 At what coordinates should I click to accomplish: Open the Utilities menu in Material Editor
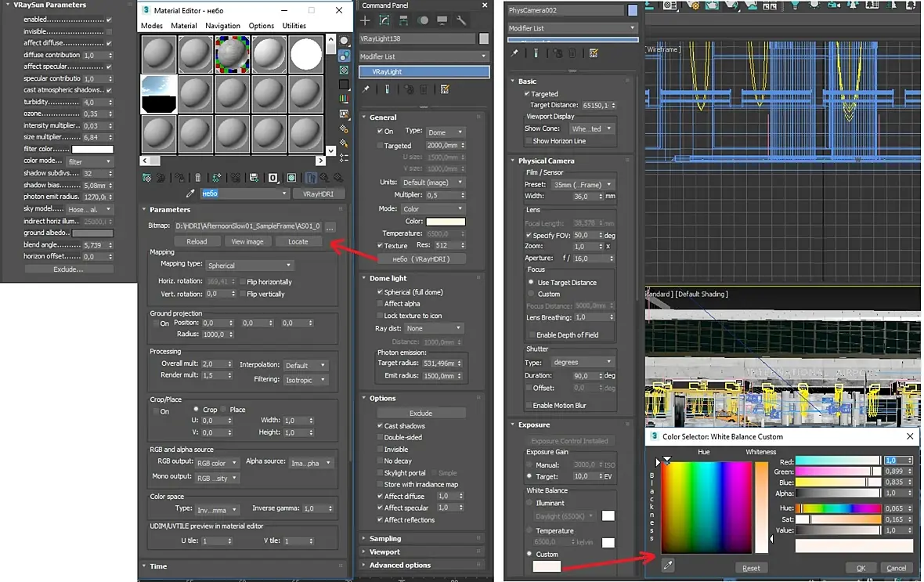[x=294, y=26]
